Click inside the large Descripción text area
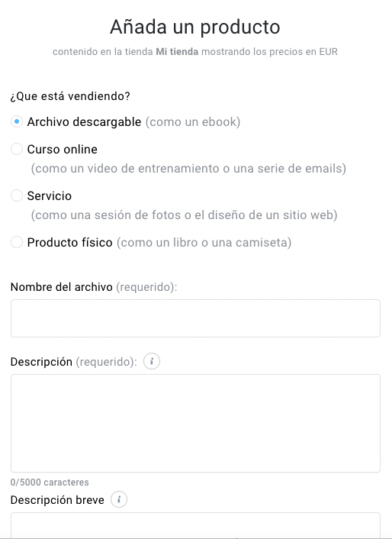Image resolution: width=392 pixels, height=539 pixels. pyautogui.click(x=195, y=423)
